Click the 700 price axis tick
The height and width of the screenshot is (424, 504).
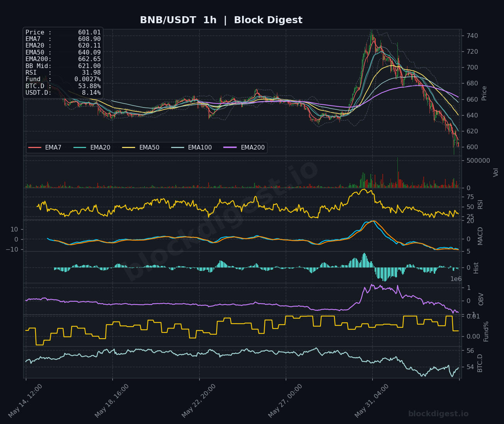472,68
